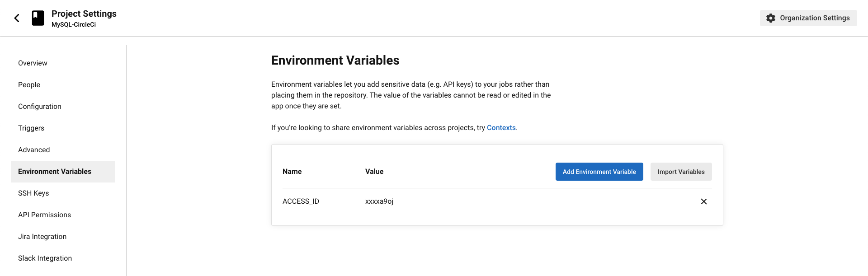This screenshot has height=276, width=868.
Task: Click the back arrow icon
Action: click(x=17, y=18)
